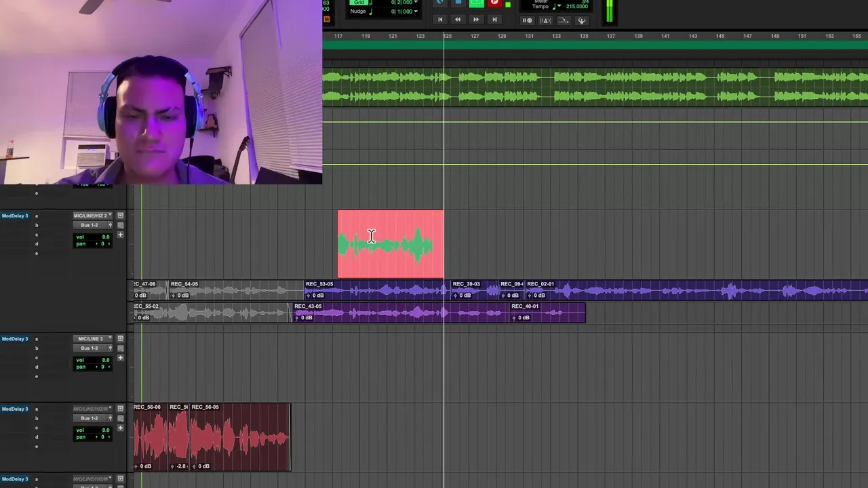Click the Go to End transport button
868x488 pixels.
pos(494,20)
